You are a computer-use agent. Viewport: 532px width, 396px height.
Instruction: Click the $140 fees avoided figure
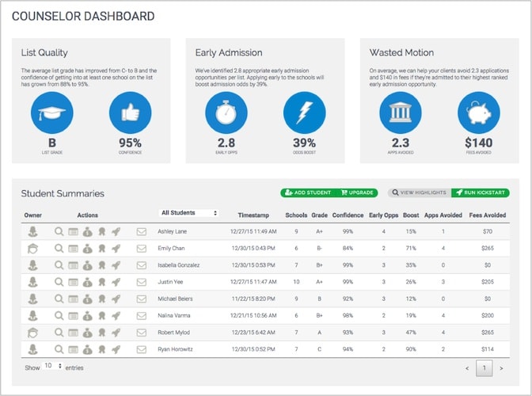click(x=479, y=143)
